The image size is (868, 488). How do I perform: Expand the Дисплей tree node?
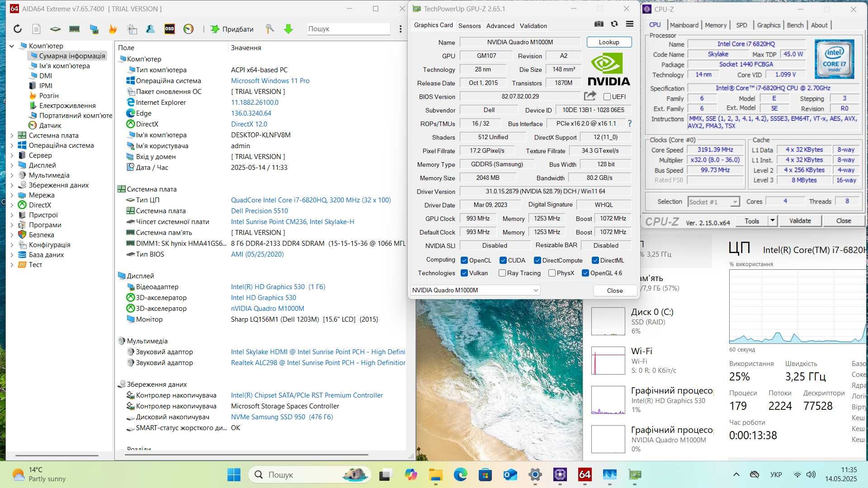click(12, 165)
